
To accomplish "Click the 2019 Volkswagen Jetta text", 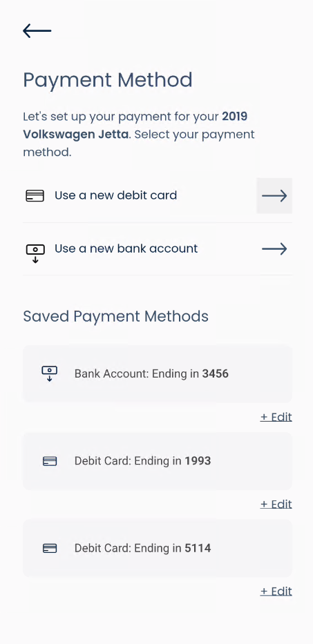I will coord(135,125).
